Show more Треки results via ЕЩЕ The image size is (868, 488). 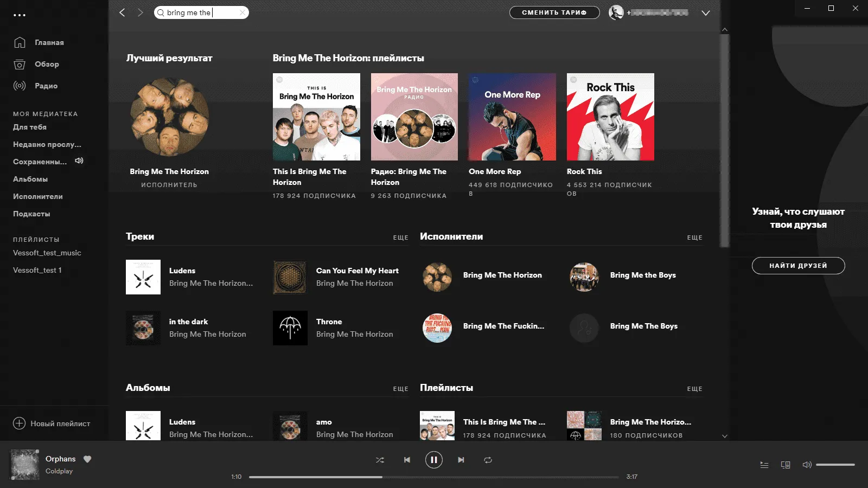click(401, 237)
